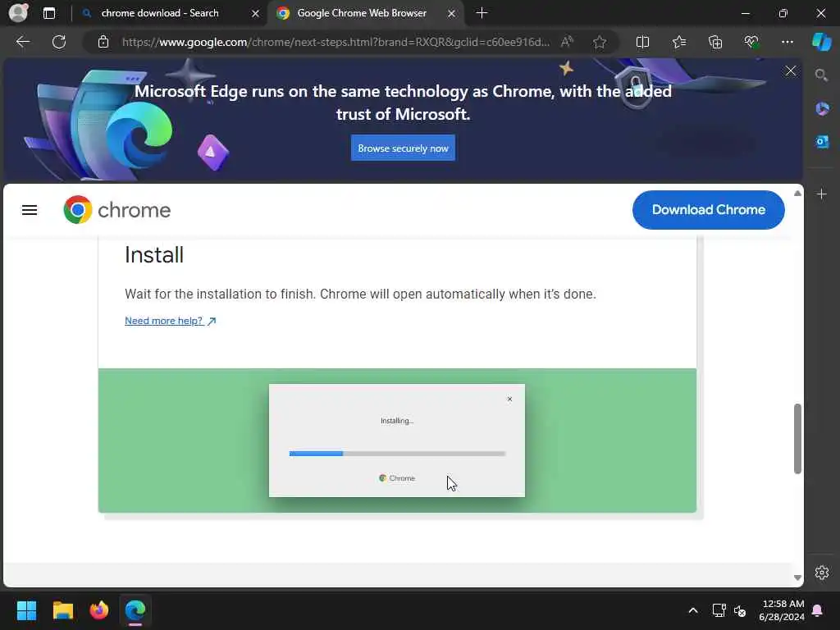Open the tab actions menu icon
Image resolution: width=840 pixels, height=630 pixels.
[x=48, y=13]
